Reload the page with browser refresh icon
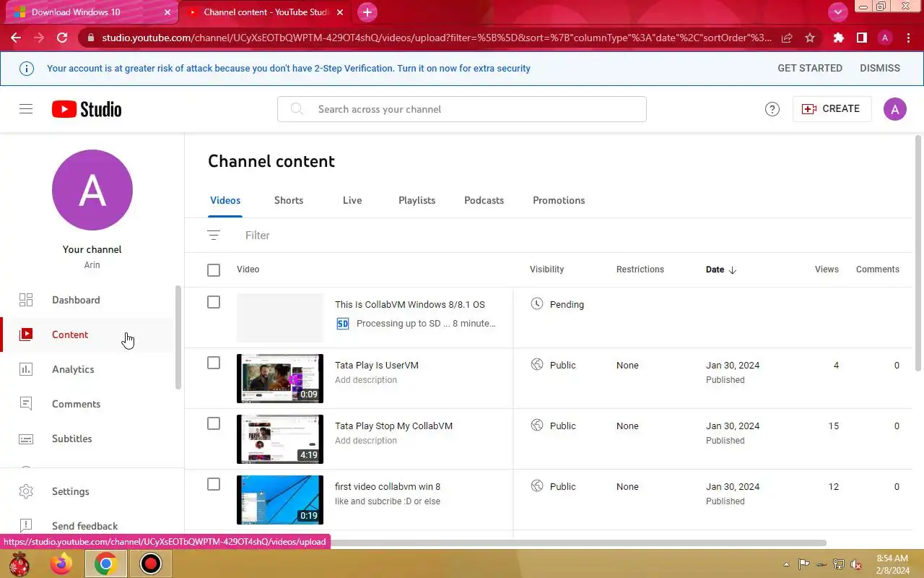Image resolution: width=924 pixels, height=578 pixels. point(62,38)
